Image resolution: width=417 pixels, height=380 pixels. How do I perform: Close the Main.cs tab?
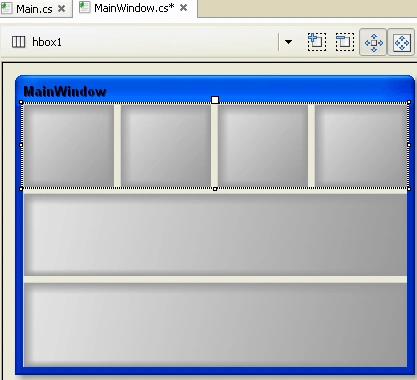(x=61, y=9)
